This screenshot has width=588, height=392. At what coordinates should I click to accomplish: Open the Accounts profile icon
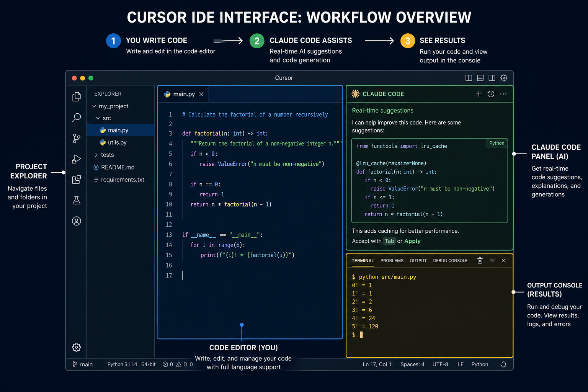pyautogui.click(x=77, y=221)
